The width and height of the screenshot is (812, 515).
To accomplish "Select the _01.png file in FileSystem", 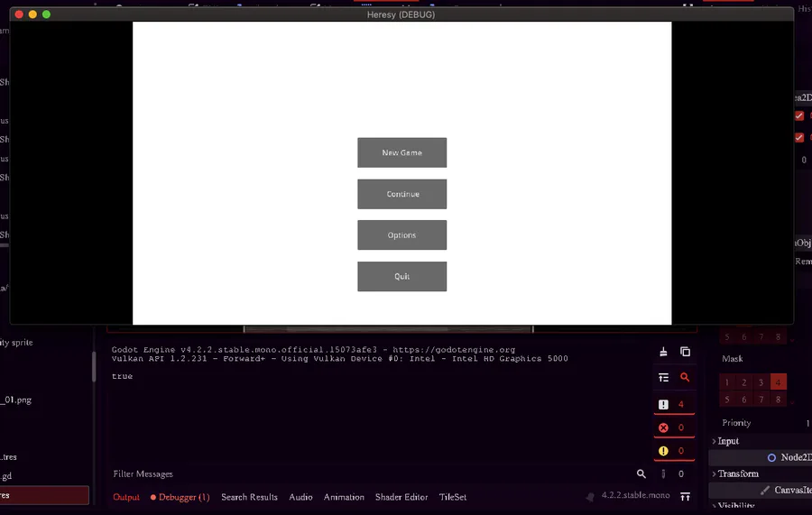I will pos(16,400).
